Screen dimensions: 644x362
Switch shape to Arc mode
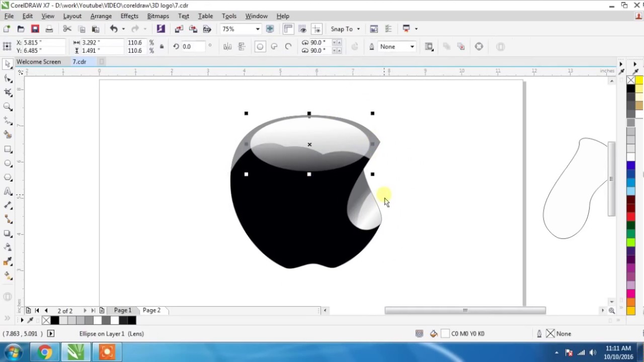(288, 47)
